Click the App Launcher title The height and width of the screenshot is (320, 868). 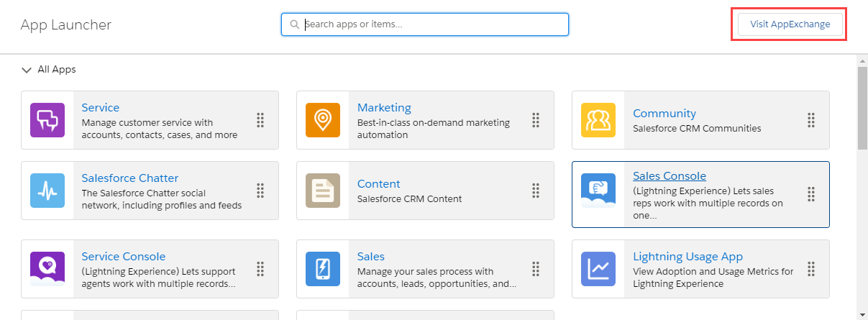pyautogui.click(x=66, y=25)
